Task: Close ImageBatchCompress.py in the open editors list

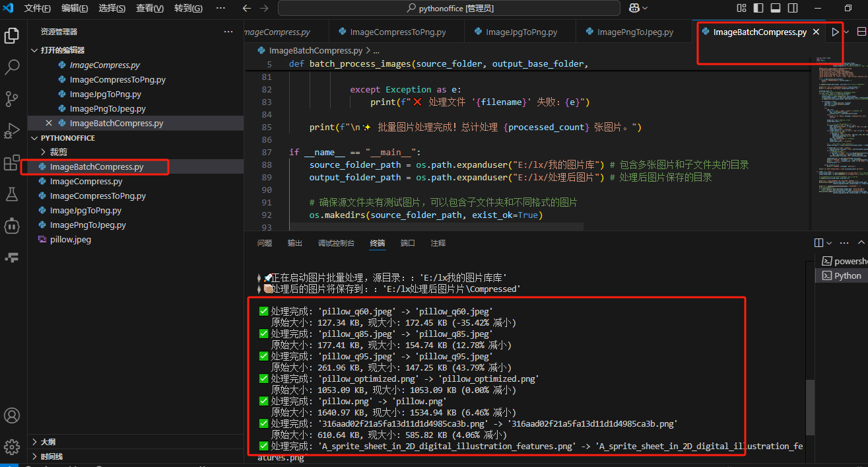Action: [x=49, y=123]
